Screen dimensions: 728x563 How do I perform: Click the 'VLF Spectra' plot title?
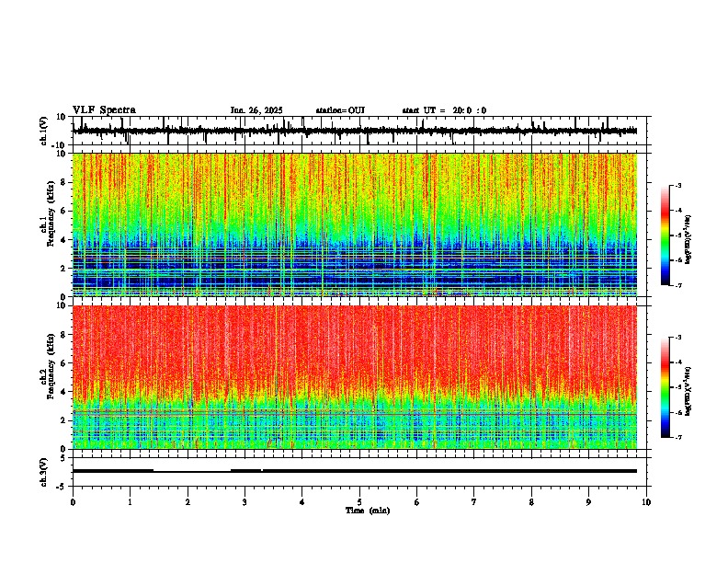[104, 110]
